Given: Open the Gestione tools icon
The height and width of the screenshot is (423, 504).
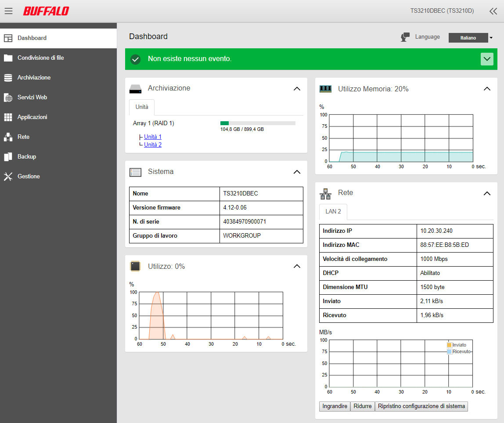Looking at the screenshot, I should 8,177.
